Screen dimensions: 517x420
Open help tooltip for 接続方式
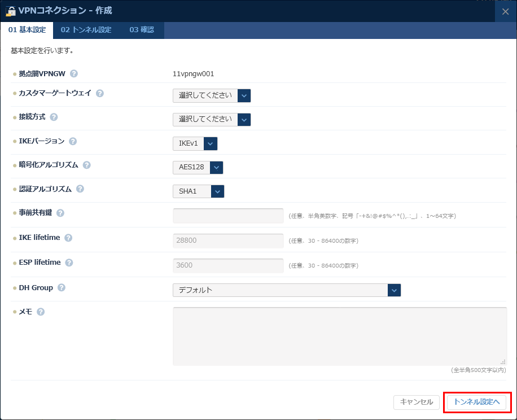[54, 117]
